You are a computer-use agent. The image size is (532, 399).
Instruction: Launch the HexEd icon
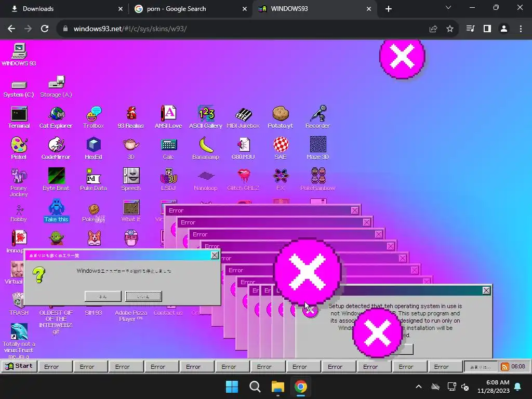(94, 149)
